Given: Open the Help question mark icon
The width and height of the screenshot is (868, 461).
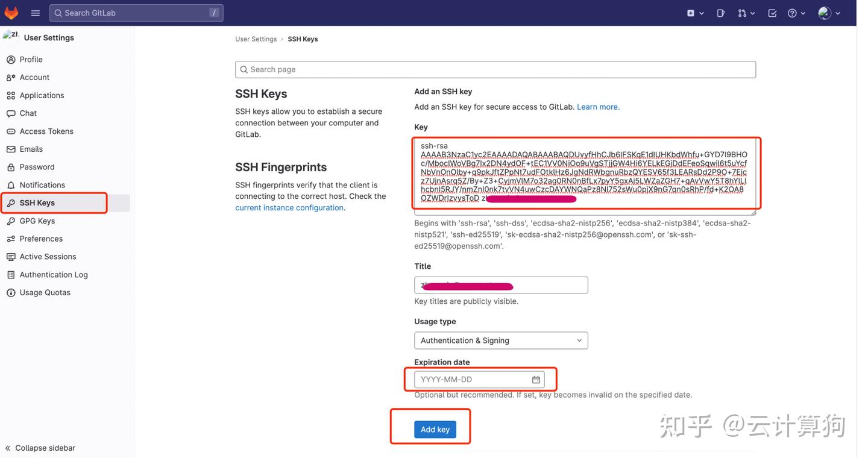Looking at the screenshot, I should coord(793,12).
